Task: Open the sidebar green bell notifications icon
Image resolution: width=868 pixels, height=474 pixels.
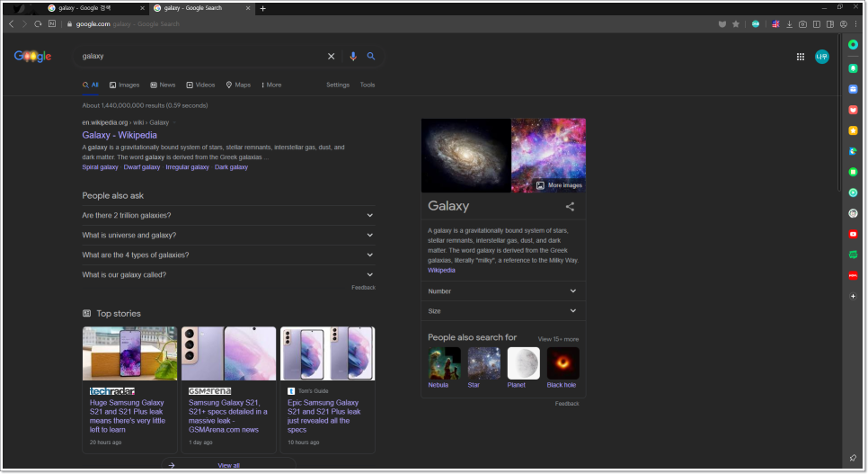Action: coord(853,68)
